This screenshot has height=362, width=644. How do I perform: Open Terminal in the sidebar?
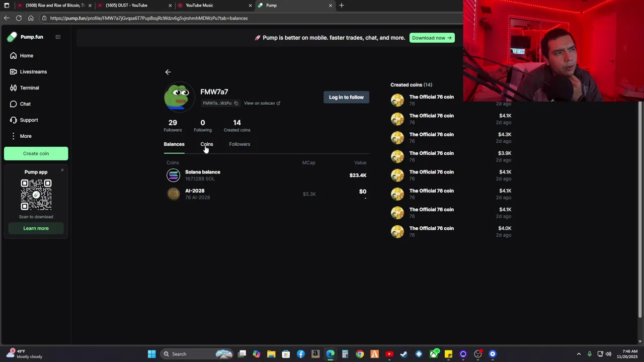25,88
